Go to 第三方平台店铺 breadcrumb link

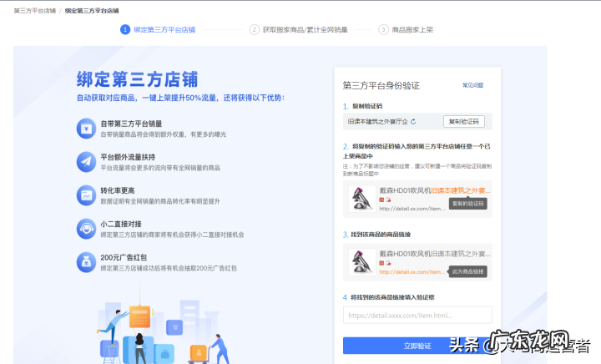point(35,11)
